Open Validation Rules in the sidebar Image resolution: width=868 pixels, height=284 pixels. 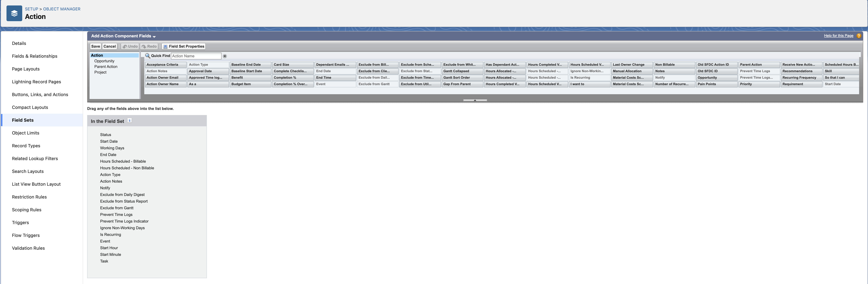coord(28,248)
